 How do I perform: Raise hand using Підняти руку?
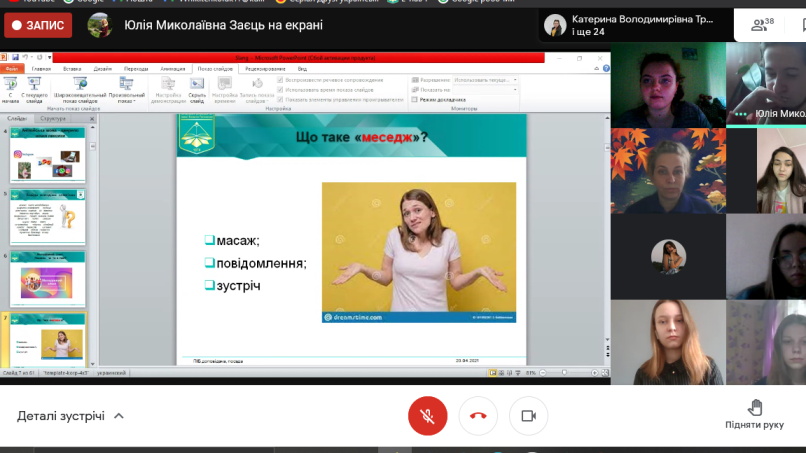(755, 413)
